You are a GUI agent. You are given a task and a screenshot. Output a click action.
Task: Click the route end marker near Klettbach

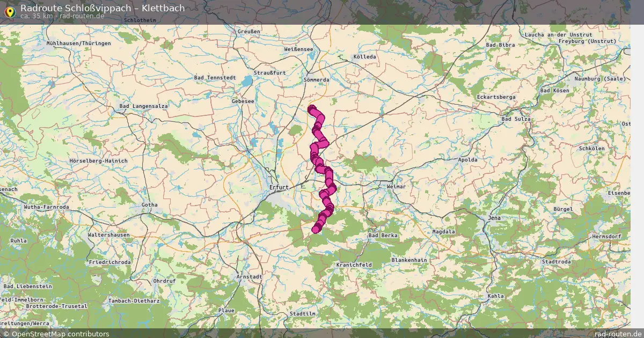click(315, 230)
